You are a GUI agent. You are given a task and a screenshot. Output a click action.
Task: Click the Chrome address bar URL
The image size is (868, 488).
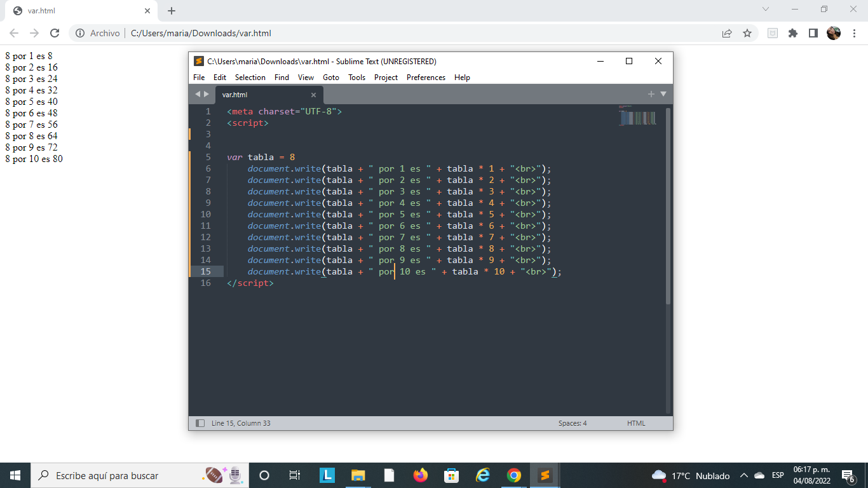tap(201, 33)
